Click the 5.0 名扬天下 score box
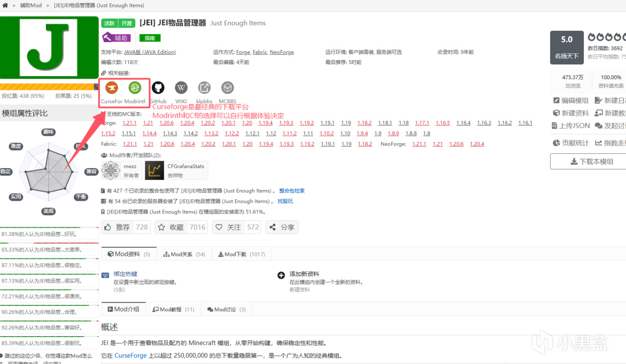Screen dimensions: 626x364 click(x=567, y=47)
